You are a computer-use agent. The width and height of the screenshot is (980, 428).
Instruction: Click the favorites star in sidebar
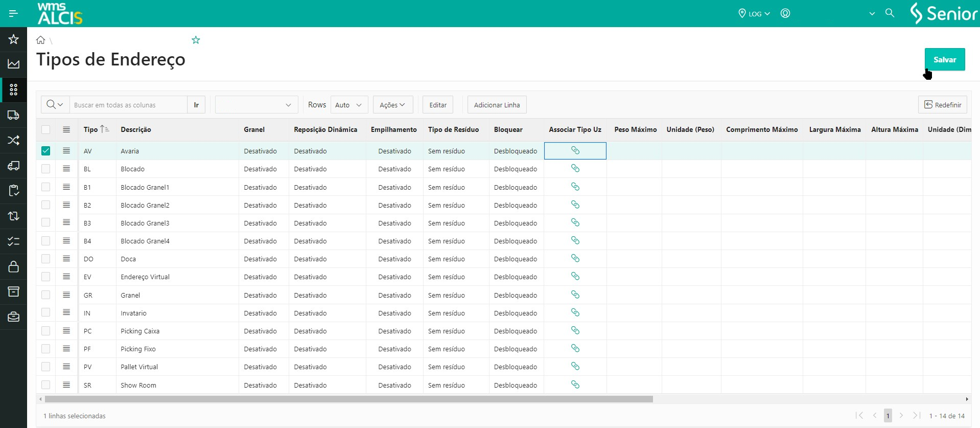(x=13, y=39)
